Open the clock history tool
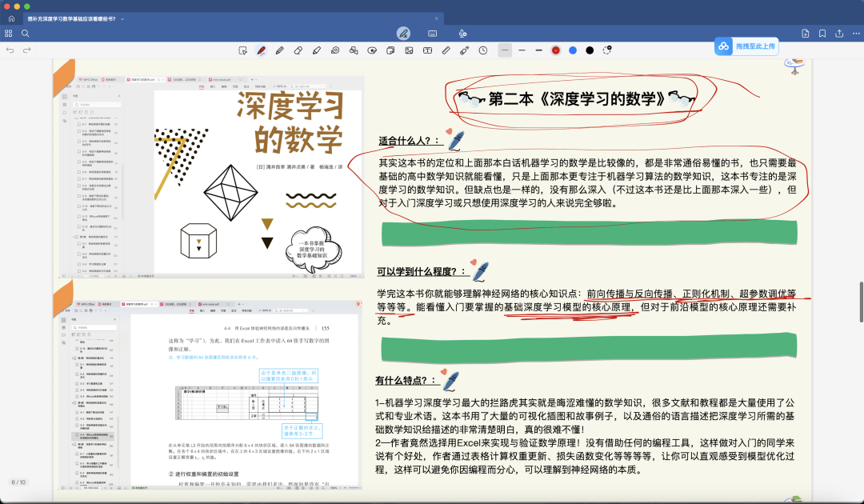This screenshot has height=504, width=864. click(482, 50)
